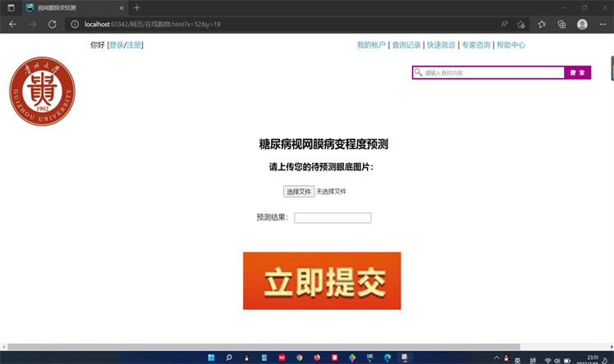The height and width of the screenshot is (364, 614).
Task: Open the browser profile avatar
Action: pyautogui.click(x=582, y=25)
